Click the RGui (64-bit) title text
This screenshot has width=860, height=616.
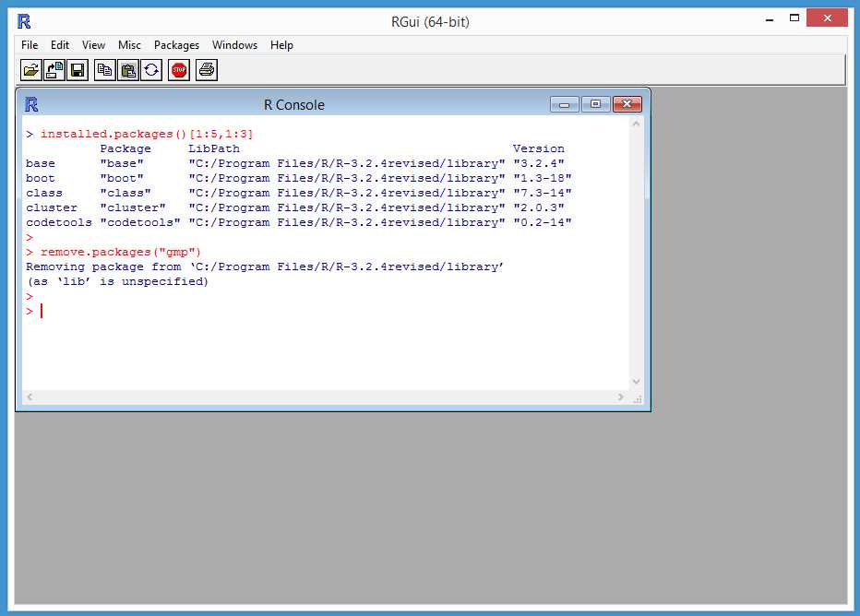pyautogui.click(x=430, y=22)
